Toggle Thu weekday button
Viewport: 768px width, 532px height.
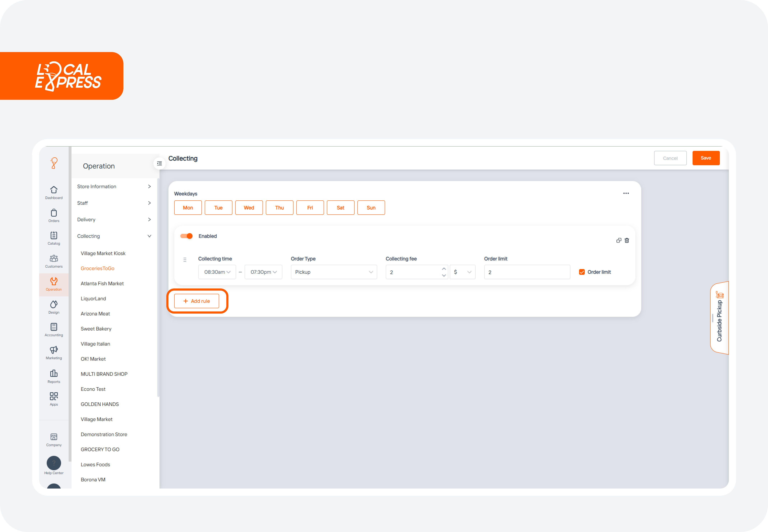279,208
